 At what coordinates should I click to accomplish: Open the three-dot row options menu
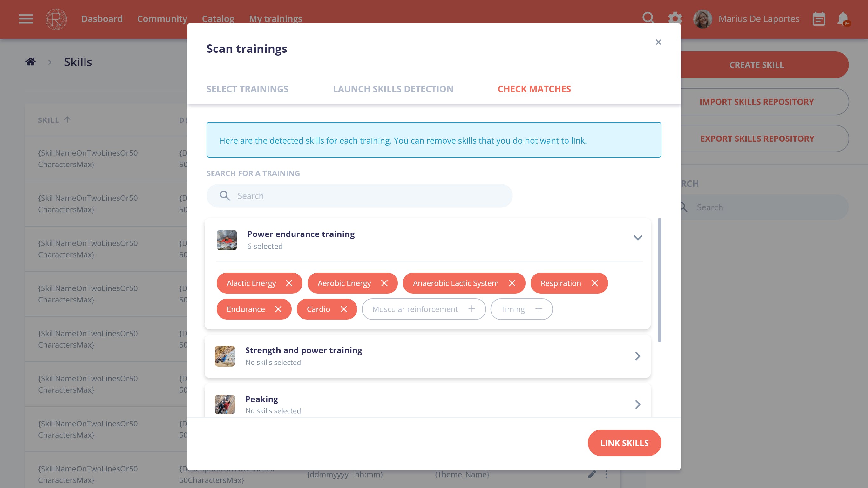click(607, 475)
